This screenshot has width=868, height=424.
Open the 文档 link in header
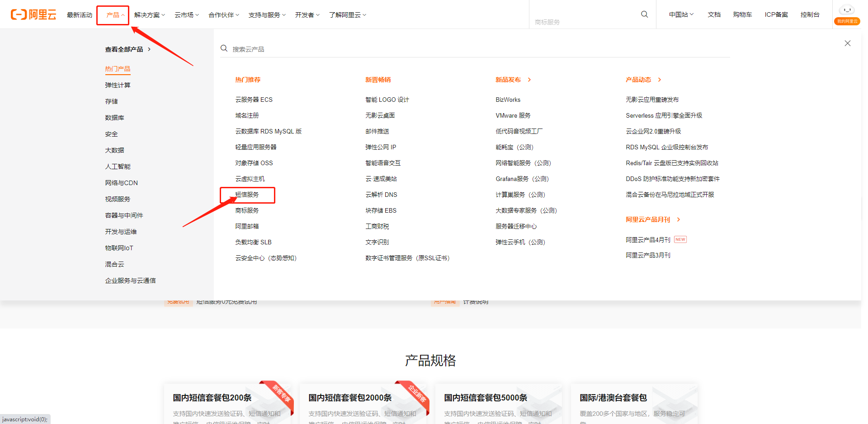coord(714,14)
